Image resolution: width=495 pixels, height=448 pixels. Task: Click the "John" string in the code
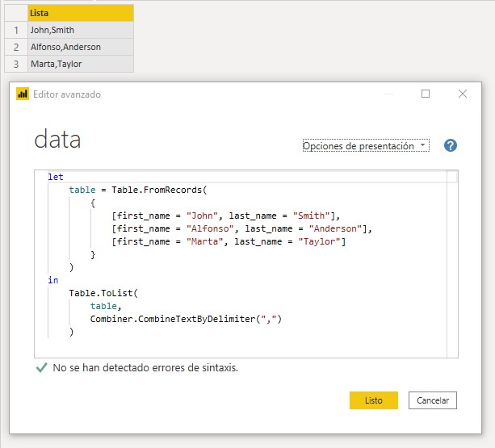tap(202, 216)
